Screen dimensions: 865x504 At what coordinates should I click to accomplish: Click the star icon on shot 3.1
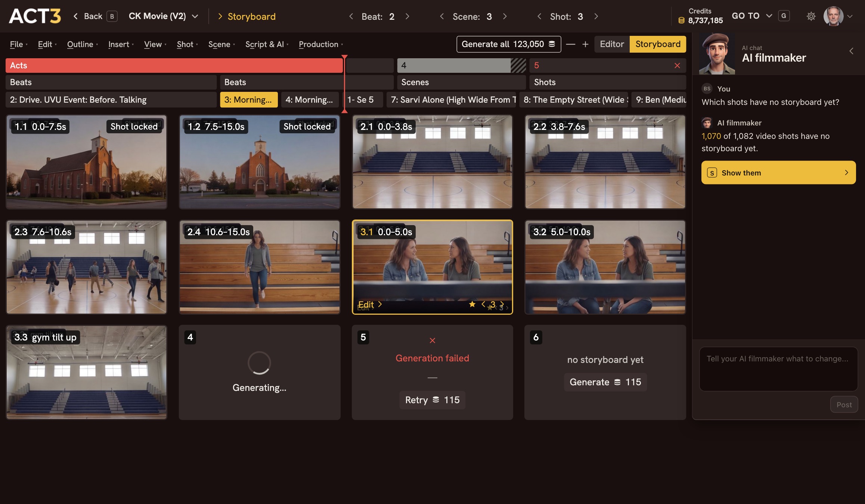tap(472, 304)
